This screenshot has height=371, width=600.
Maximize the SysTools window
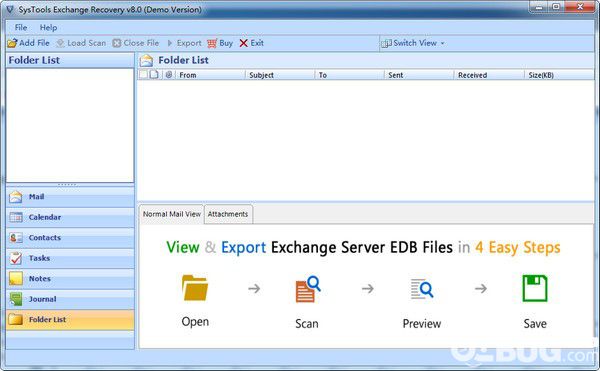pyautogui.click(x=556, y=7)
